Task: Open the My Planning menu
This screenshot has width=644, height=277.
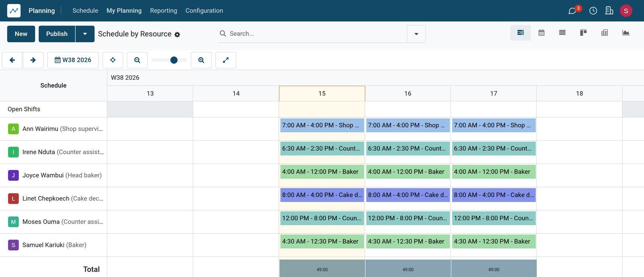Action: (124, 10)
